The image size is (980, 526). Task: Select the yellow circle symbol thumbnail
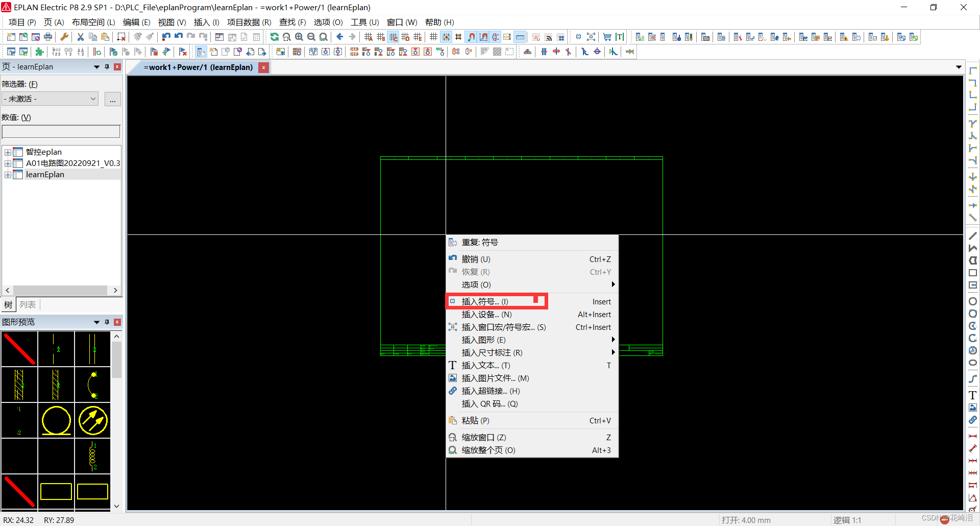point(56,420)
